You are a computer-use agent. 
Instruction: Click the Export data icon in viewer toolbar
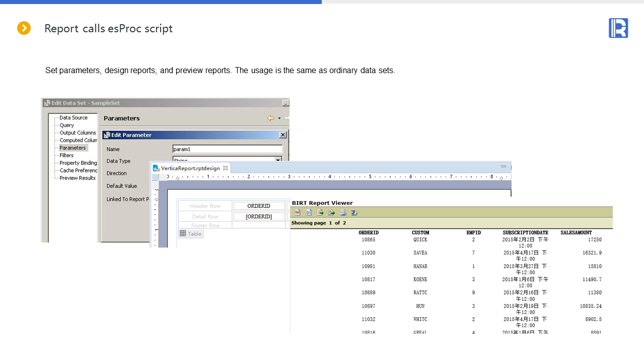[x=320, y=212]
